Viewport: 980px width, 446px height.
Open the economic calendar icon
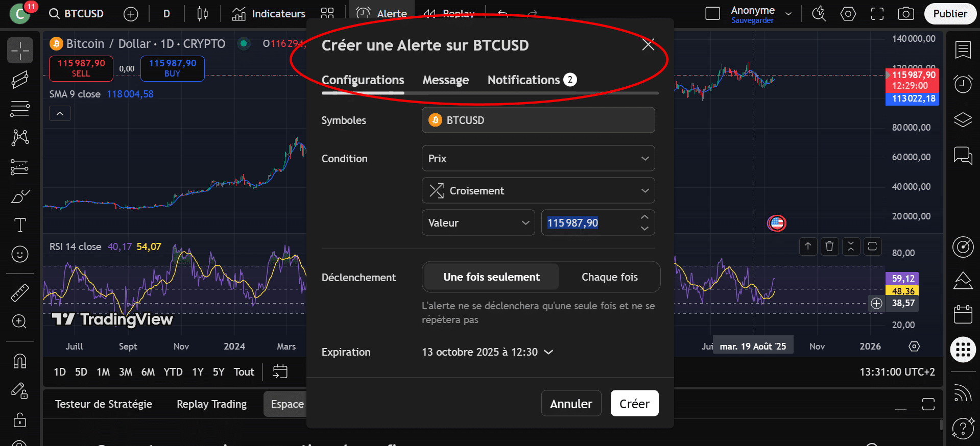tap(963, 314)
